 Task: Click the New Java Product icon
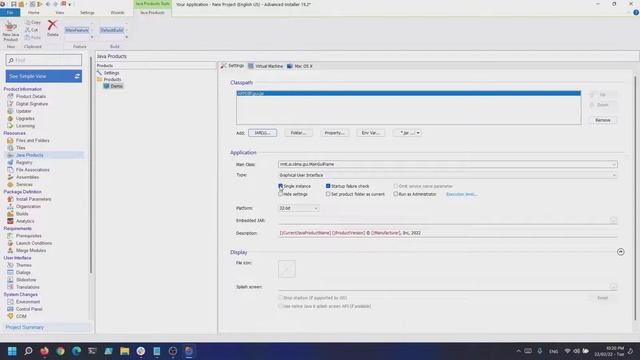tap(11, 27)
